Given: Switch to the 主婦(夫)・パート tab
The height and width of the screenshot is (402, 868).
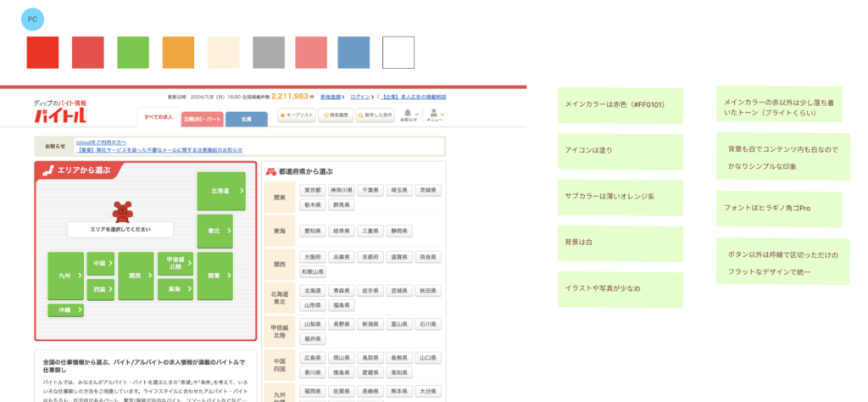Looking at the screenshot, I should (x=203, y=119).
